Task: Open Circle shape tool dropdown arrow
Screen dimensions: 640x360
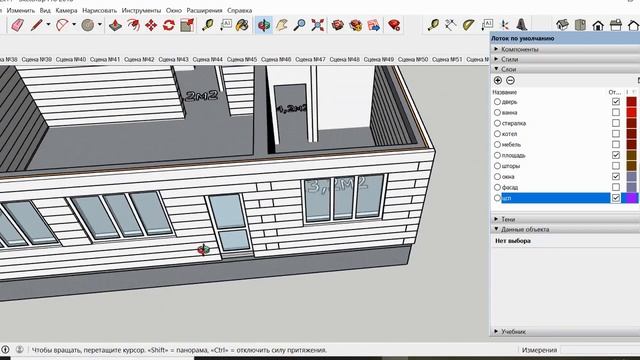Action: click(100, 25)
